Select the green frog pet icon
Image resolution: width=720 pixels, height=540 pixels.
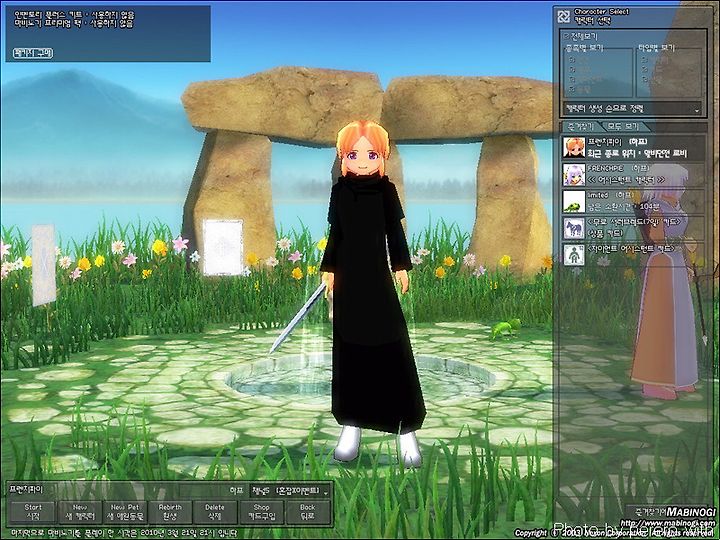(x=574, y=202)
